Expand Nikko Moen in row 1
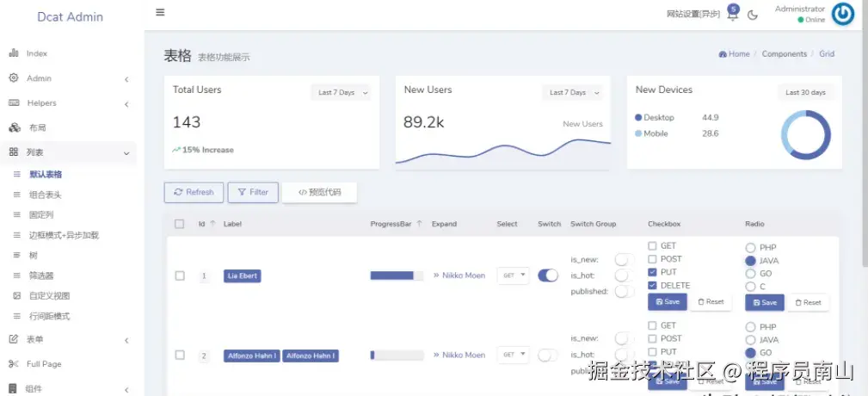This screenshot has width=868, height=396. (x=459, y=275)
